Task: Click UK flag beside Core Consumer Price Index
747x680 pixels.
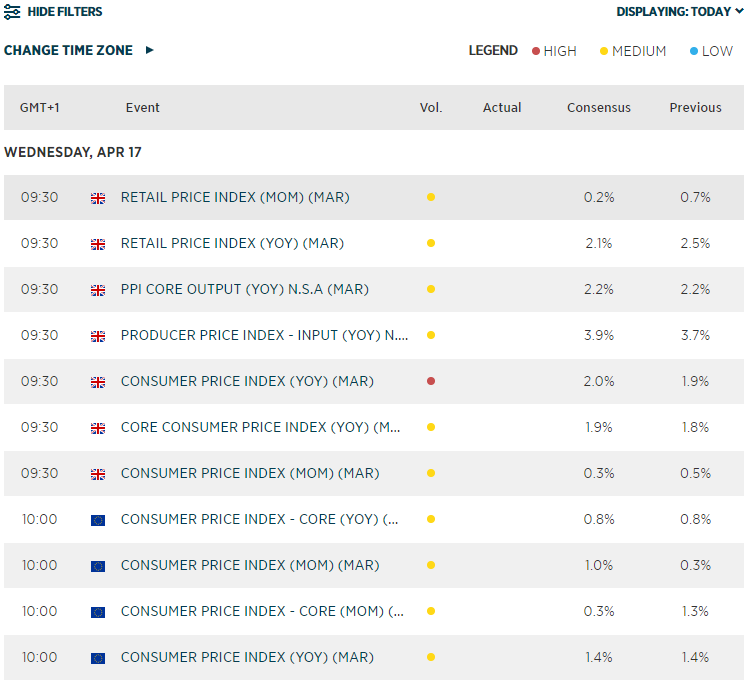Action: (x=98, y=428)
